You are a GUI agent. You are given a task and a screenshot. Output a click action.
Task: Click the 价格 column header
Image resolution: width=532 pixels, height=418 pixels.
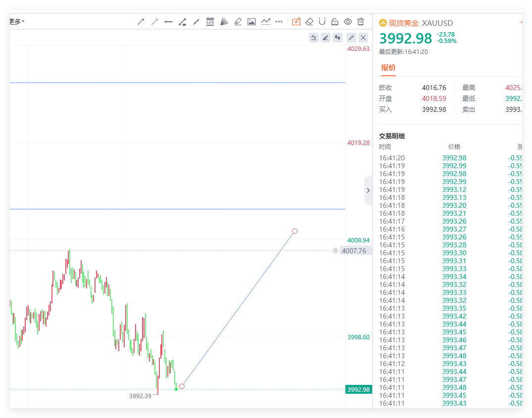(454, 147)
